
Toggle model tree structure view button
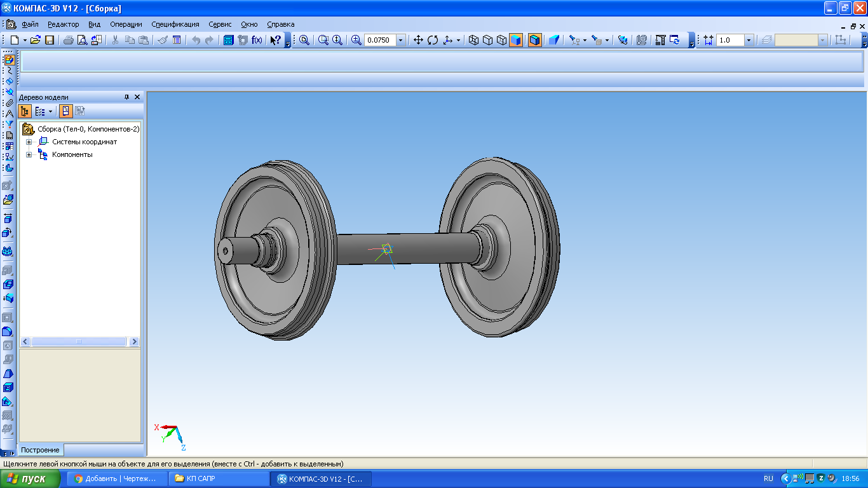25,111
